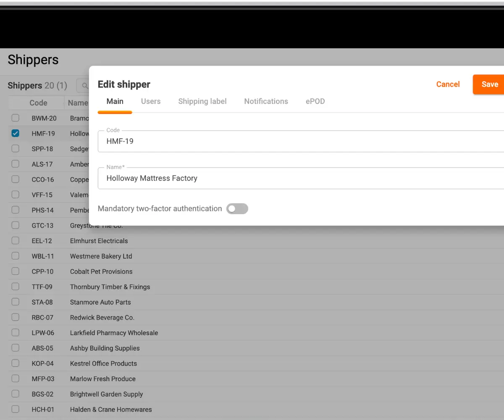Screen dimensions: 504x420
Task: Check the ALS-17 row checkbox
Action: [16, 164]
